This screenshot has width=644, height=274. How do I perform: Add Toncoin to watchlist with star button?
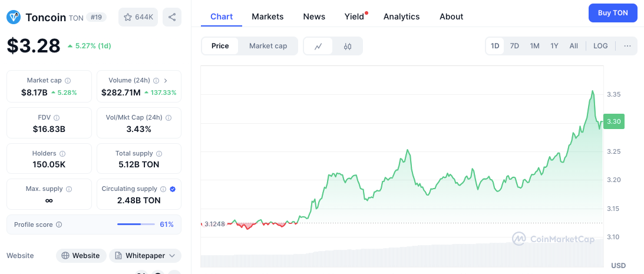point(138,17)
